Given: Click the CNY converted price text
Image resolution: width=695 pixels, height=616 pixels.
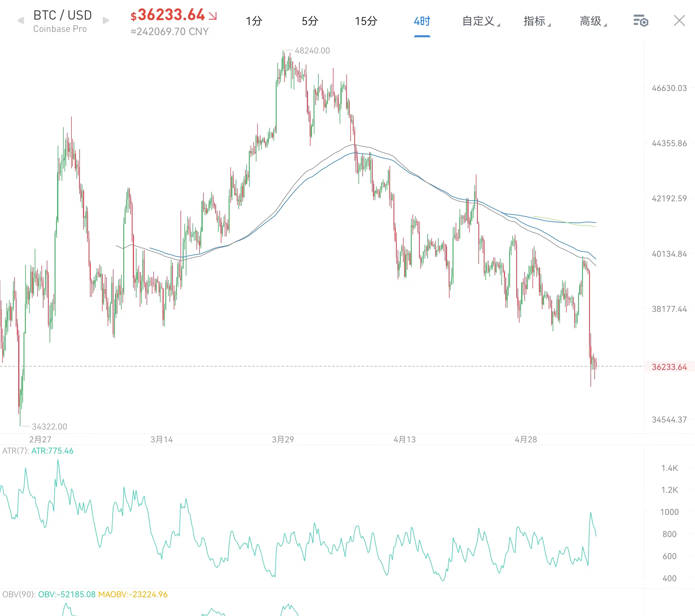Looking at the screenshot, I should tap(170, 32).
